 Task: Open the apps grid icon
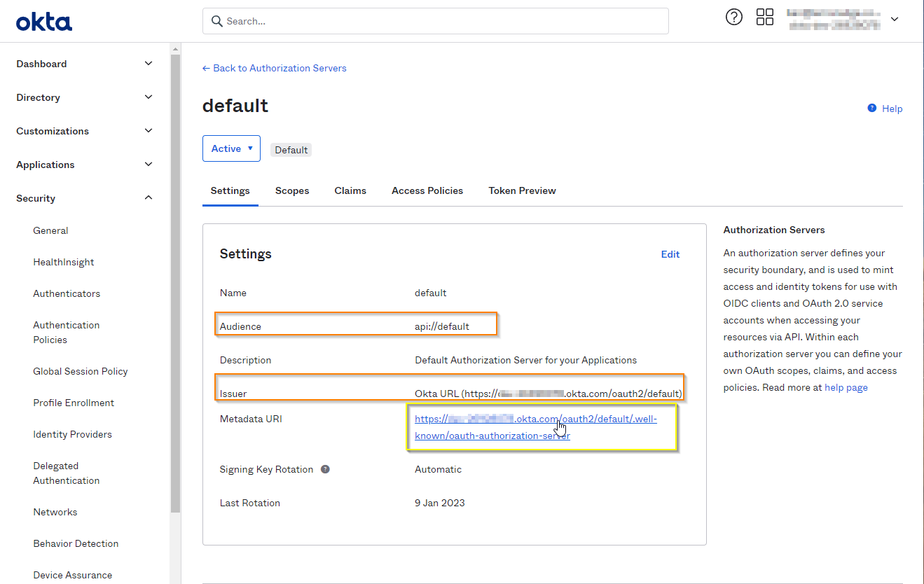(x=765, y=18)
